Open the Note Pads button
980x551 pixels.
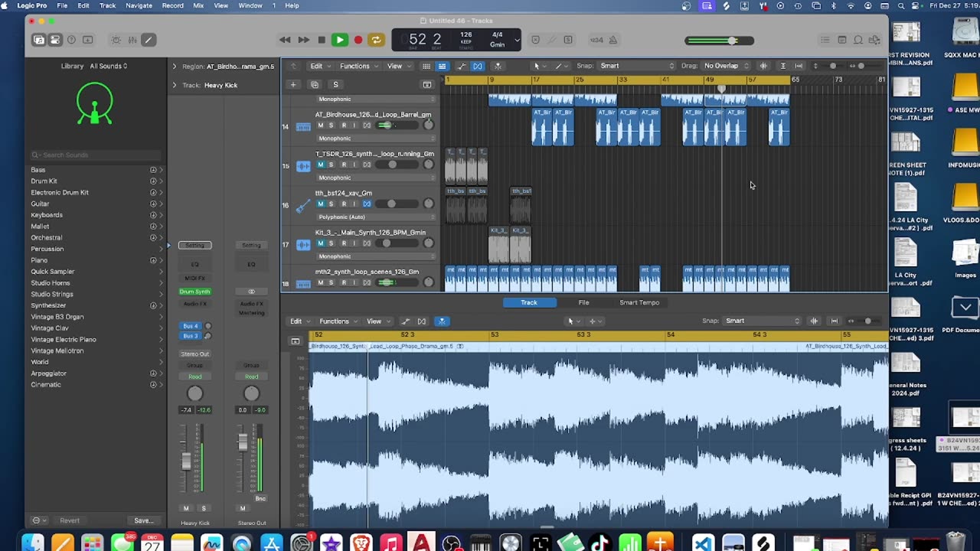click(841, 40)
